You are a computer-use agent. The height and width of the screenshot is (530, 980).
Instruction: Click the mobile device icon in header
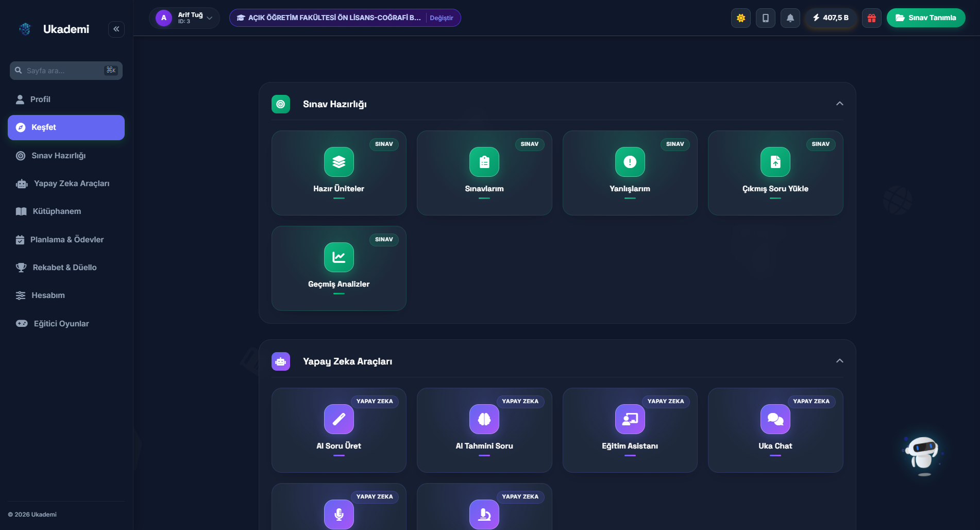[x=766, y=18]
